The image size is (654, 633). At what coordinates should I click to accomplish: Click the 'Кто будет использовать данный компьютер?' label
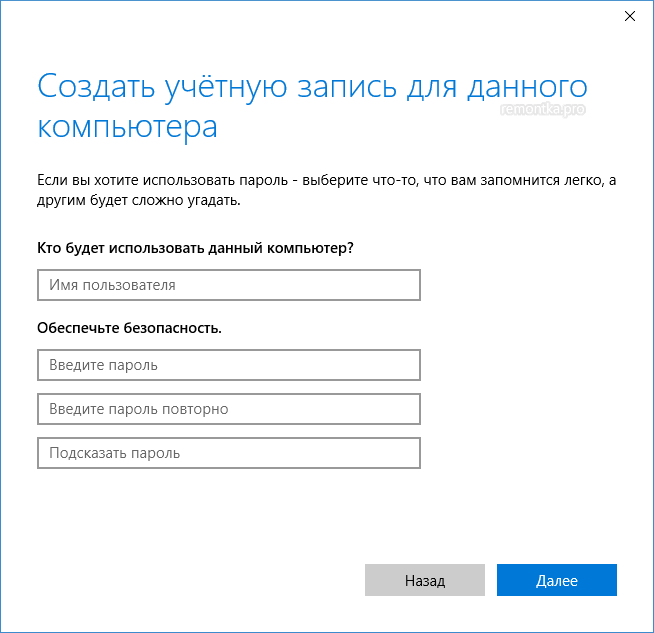[196, 248]
